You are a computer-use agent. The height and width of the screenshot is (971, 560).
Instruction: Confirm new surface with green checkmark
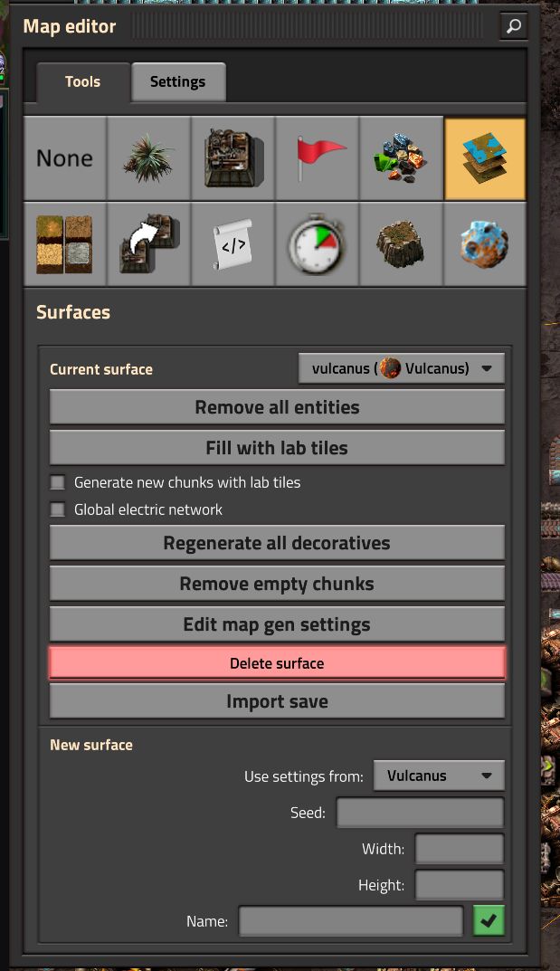(489, 920)
